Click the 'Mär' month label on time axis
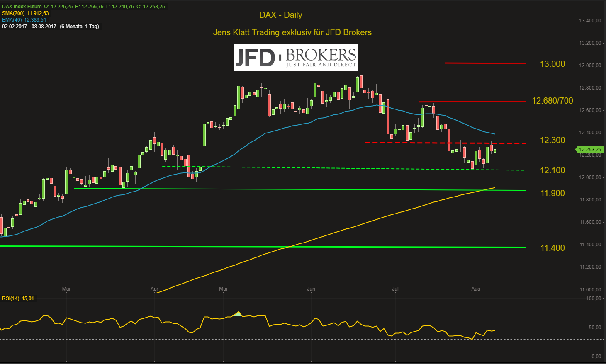 click(66, 289)
